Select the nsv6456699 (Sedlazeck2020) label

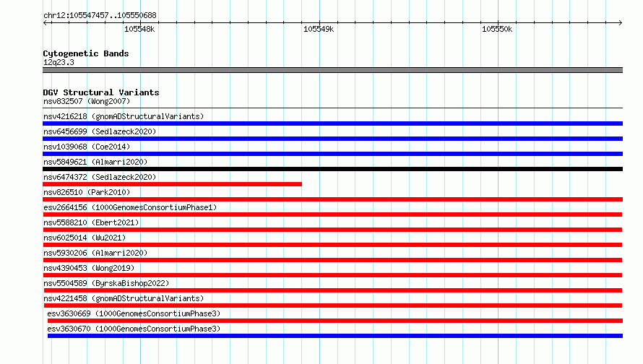click(100, 131)
